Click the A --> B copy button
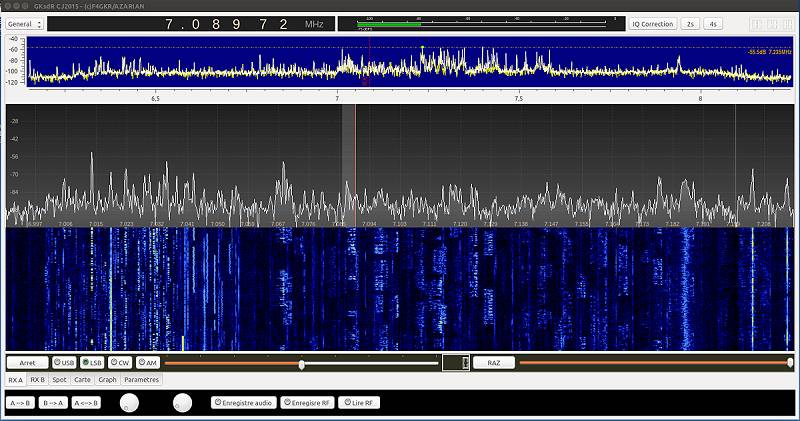800x421 pixels. pyautogui.click(x=20, y=402)
